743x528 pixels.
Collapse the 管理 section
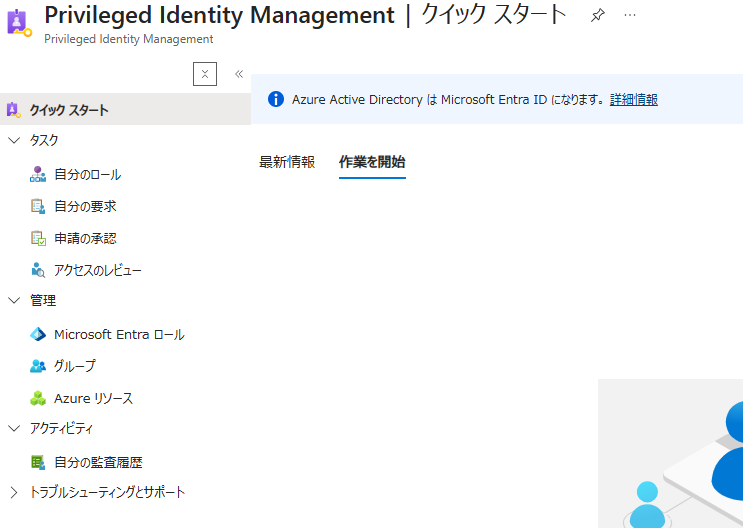click(14, 300)
